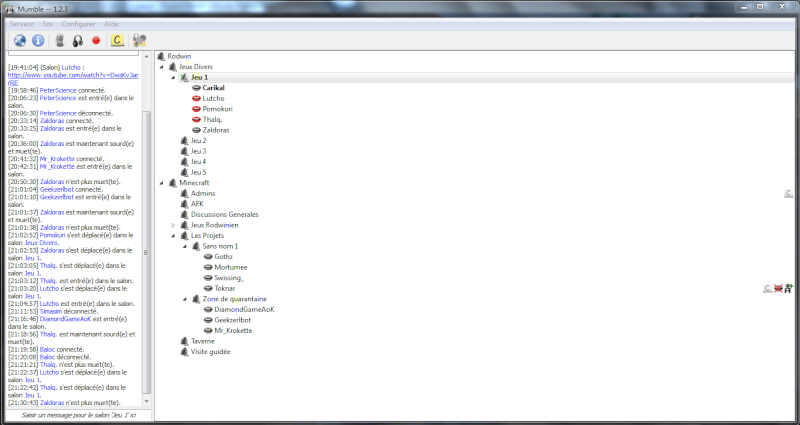The height and width of the screenshot is (425, 800).
Task: Click the red lips icon next to Thalq.
Action: click(x=196, y=120)
